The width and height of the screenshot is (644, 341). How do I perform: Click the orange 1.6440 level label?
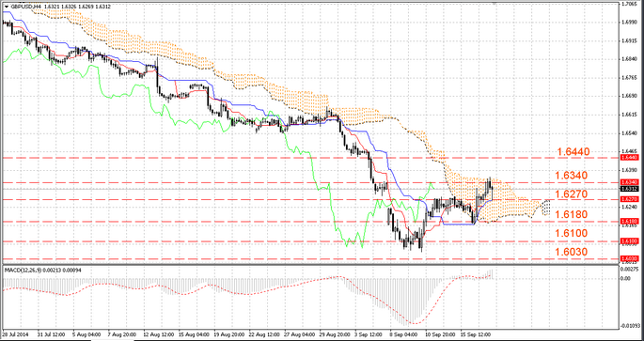[573, 151]
